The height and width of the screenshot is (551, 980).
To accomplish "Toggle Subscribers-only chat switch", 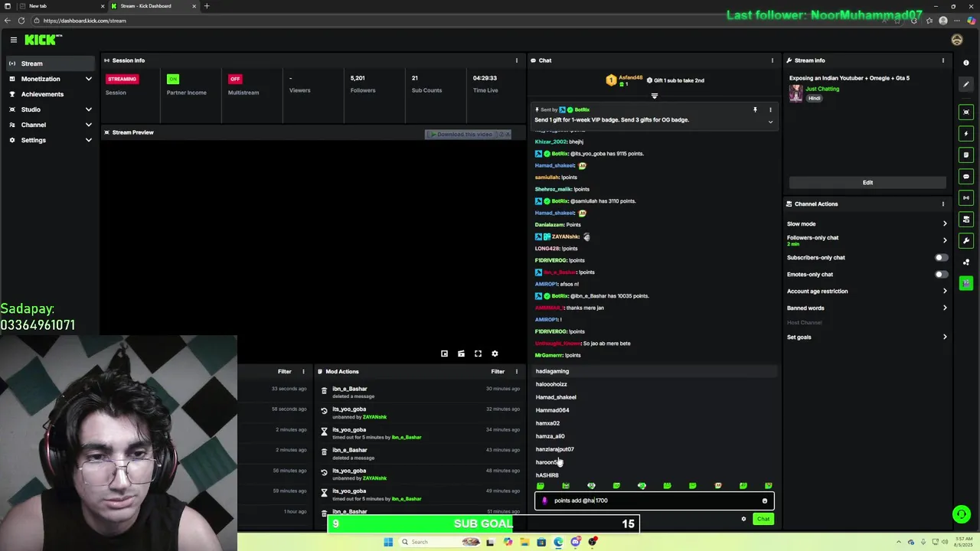I will [941, 257].
